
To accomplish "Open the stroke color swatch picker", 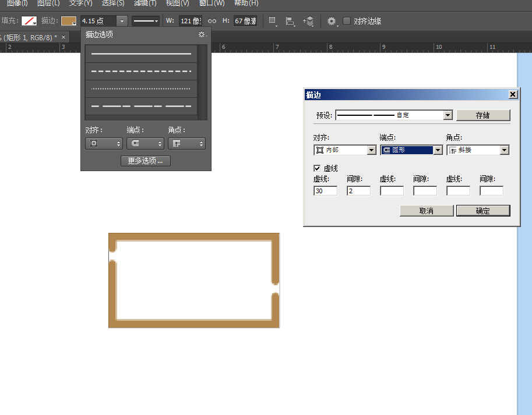I will click(x=69, y=21).
